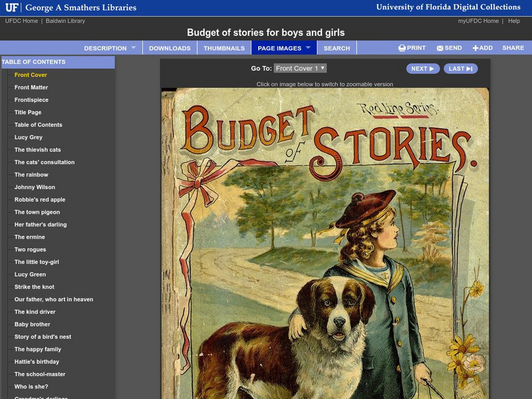Expand the Description menu arrow

point(133,47)
